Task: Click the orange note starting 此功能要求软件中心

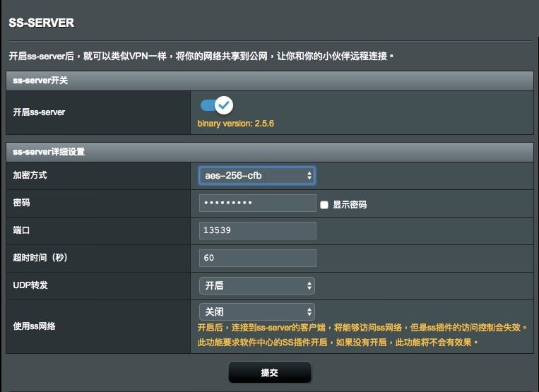Action: (x=338, y=342)
